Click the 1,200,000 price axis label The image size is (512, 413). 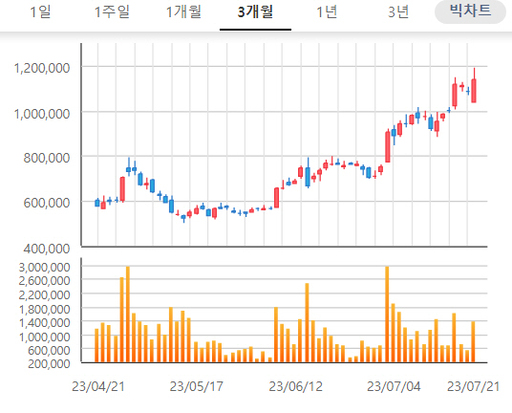[x=42, y=68]
